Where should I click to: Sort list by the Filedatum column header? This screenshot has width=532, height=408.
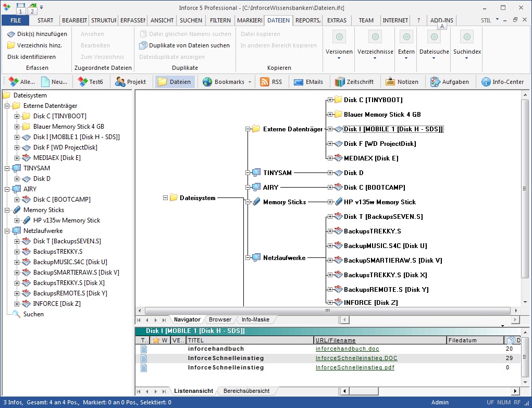(x=475, y=340)
